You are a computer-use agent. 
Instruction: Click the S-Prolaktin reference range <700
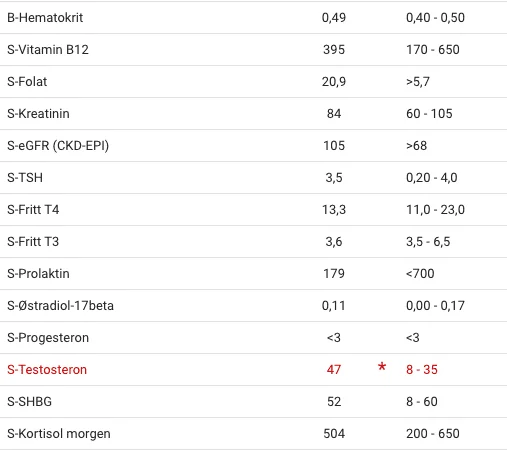click(x=420, y=274)
